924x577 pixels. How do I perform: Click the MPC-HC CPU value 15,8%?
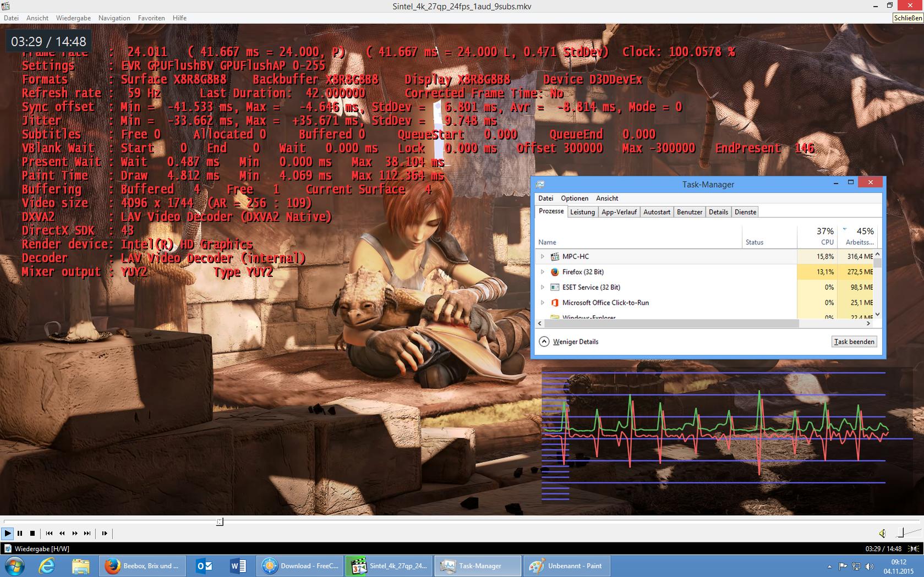coord(825,256)
